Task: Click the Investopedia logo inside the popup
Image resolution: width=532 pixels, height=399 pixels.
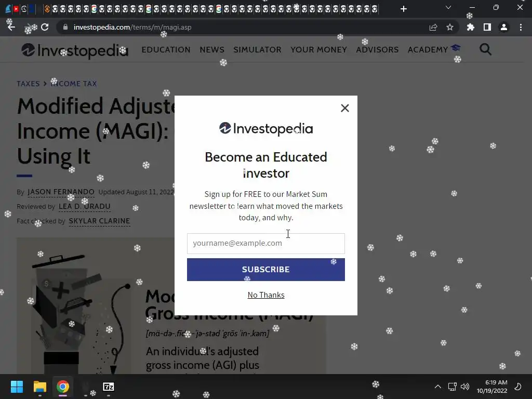Action: point(266,129)
